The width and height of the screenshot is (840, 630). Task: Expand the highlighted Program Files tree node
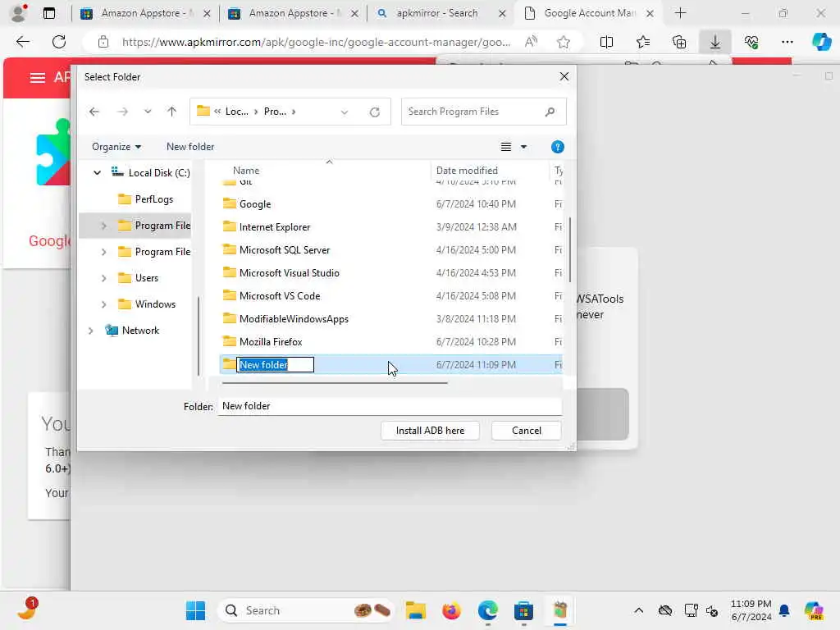pos(104,226)
